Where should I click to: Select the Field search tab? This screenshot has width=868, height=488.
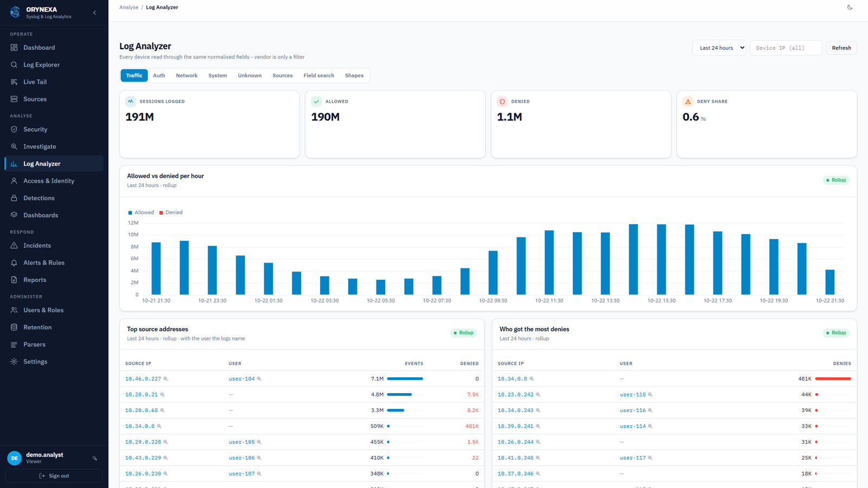click(318, 75)
